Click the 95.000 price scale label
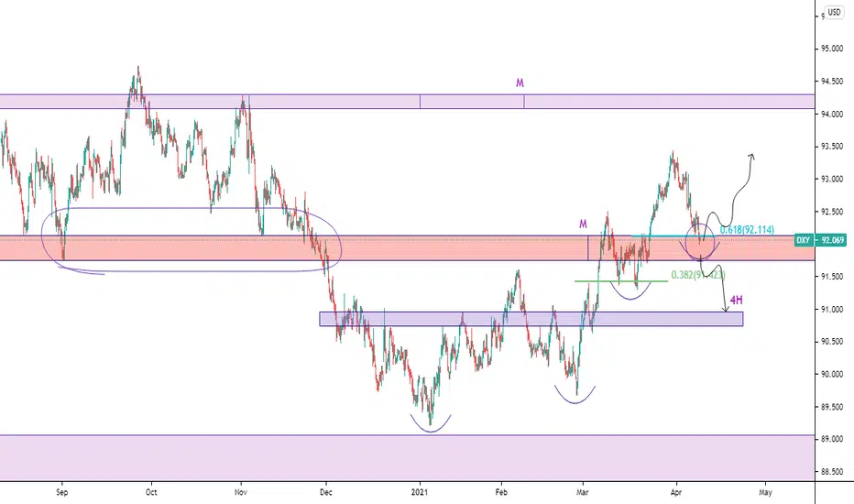 pyautogui.click(x=832, y=49)
